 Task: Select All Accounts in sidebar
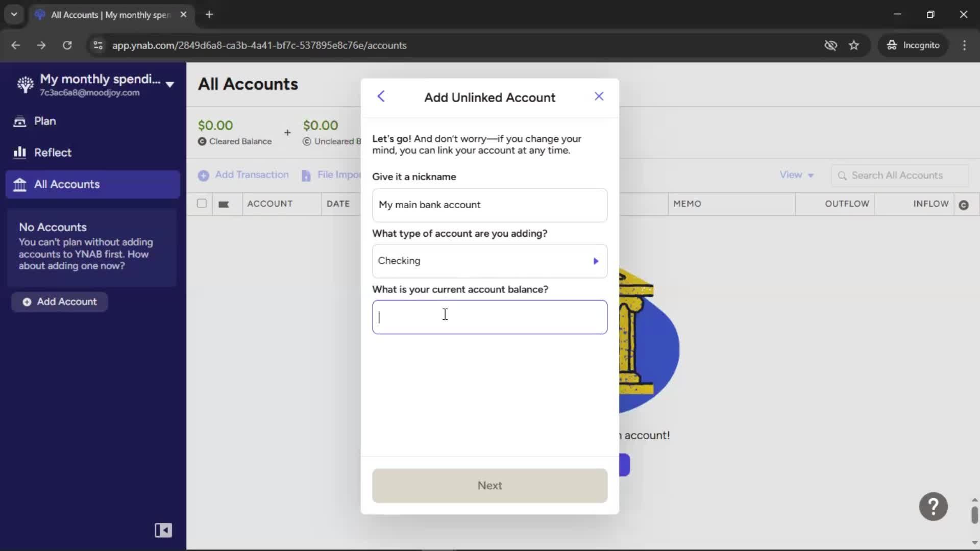point(92,184)
